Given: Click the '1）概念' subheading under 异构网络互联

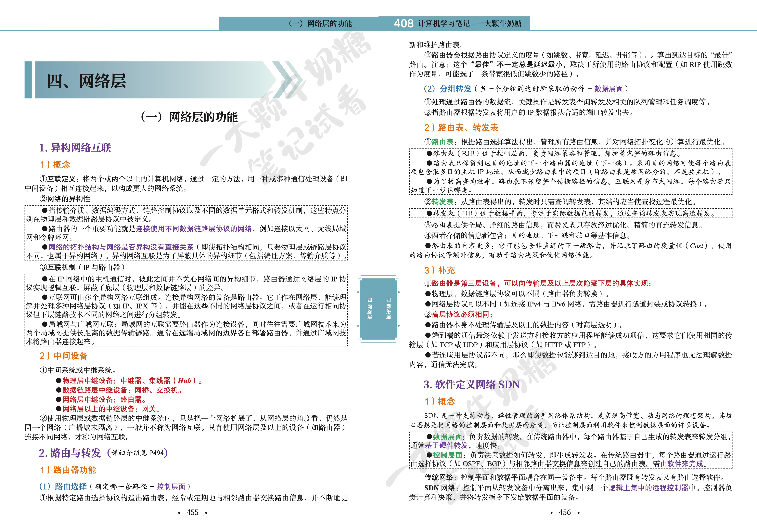Looking at the screenshot, I should (x=55, y=164).
